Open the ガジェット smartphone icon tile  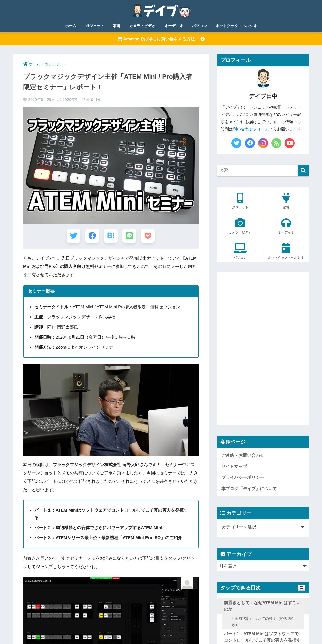coord(240,199)
